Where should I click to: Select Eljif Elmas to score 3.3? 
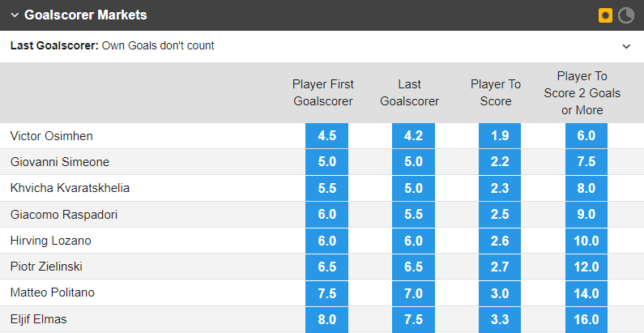coord(500,319)
